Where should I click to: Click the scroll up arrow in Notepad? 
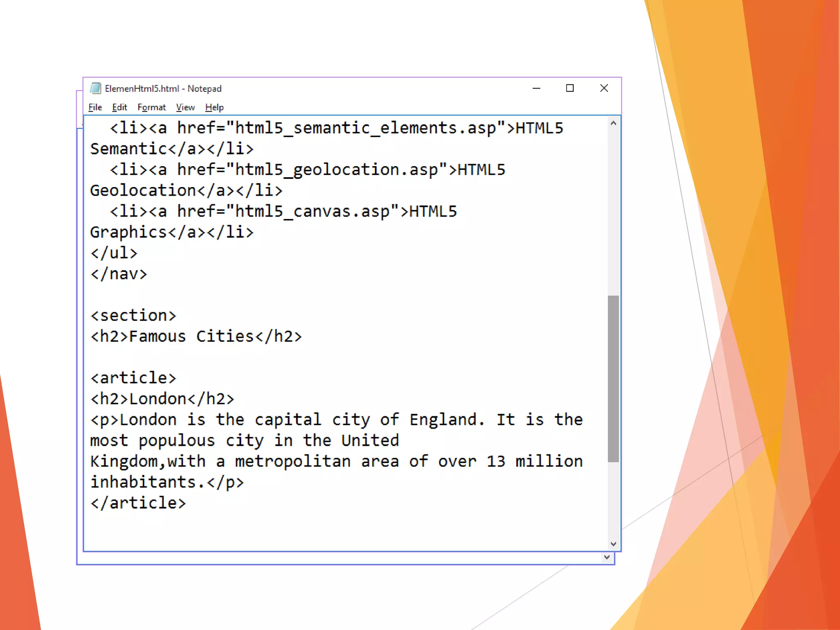pyautogui.click(x=613, y=123)
